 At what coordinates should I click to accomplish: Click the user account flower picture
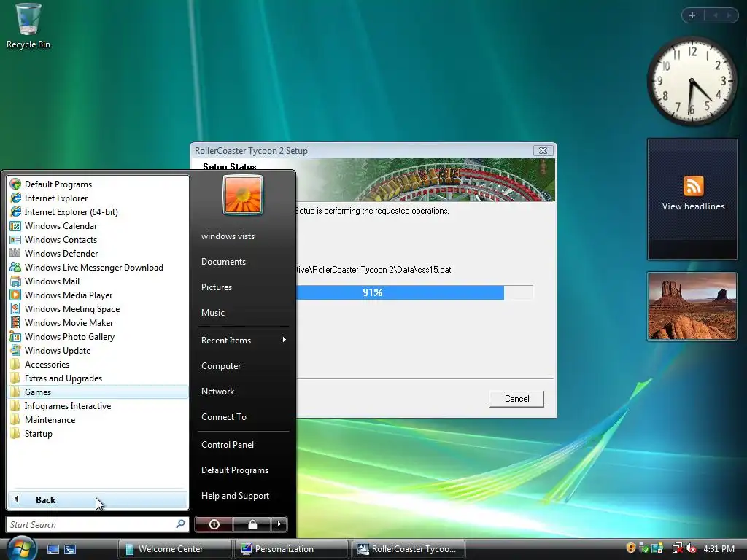242,195
